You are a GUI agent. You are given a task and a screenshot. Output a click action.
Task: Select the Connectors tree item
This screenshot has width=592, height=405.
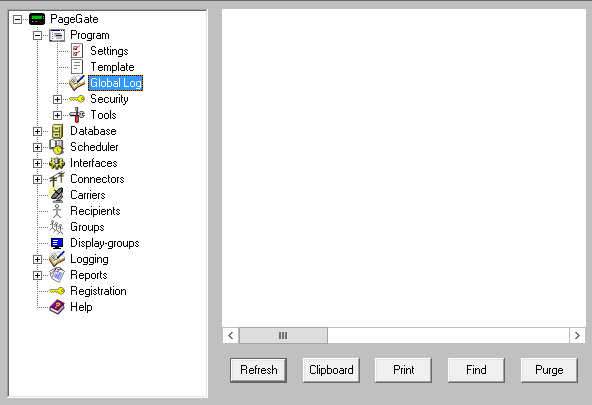(x=97, y=179)
